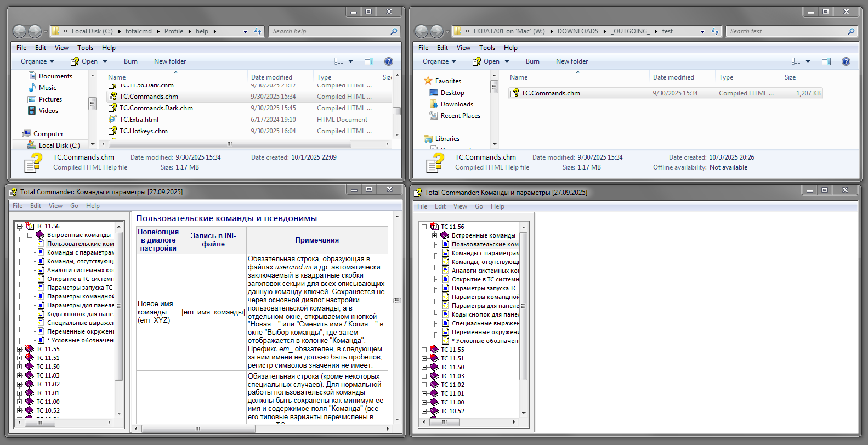Open TC.Extra.html file in left file list

[x=139, y=120]
